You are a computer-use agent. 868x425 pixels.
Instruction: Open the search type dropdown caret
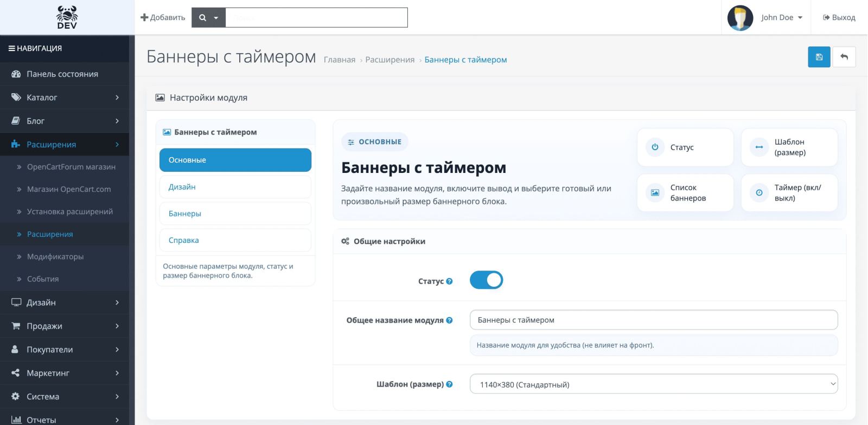click(216, 18)
